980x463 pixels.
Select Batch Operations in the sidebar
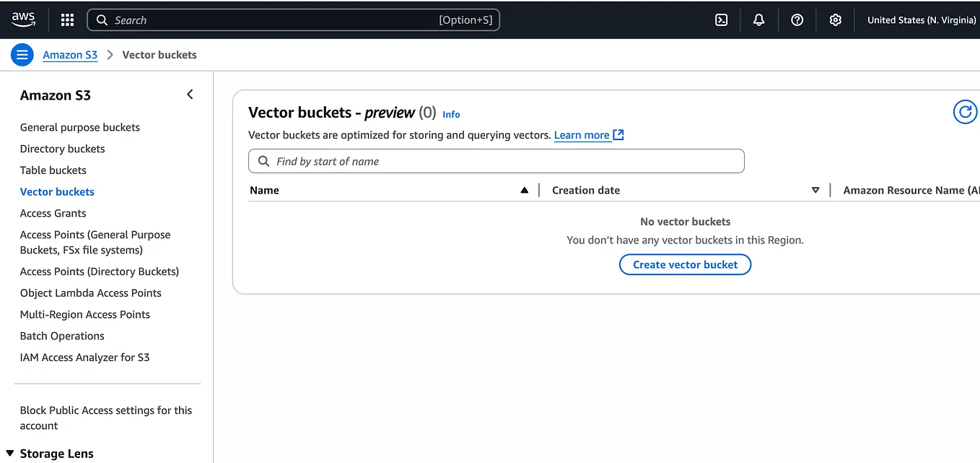coord(62,336)
